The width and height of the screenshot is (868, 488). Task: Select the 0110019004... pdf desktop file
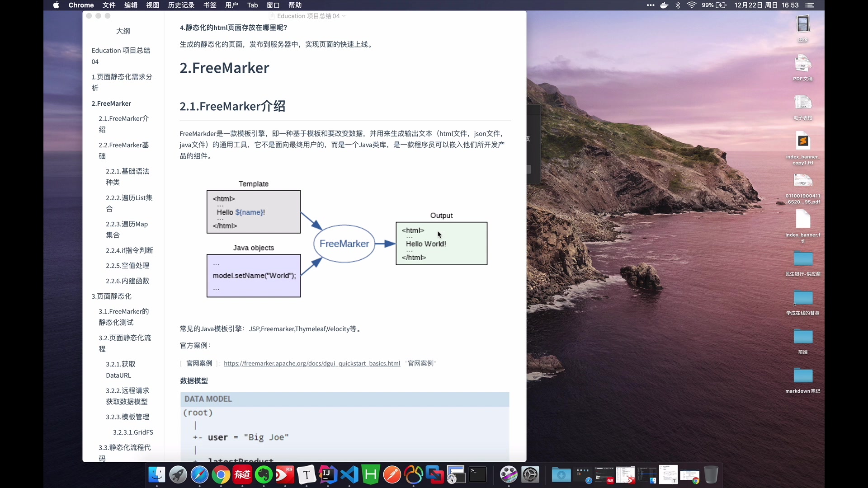click(803, 188)
